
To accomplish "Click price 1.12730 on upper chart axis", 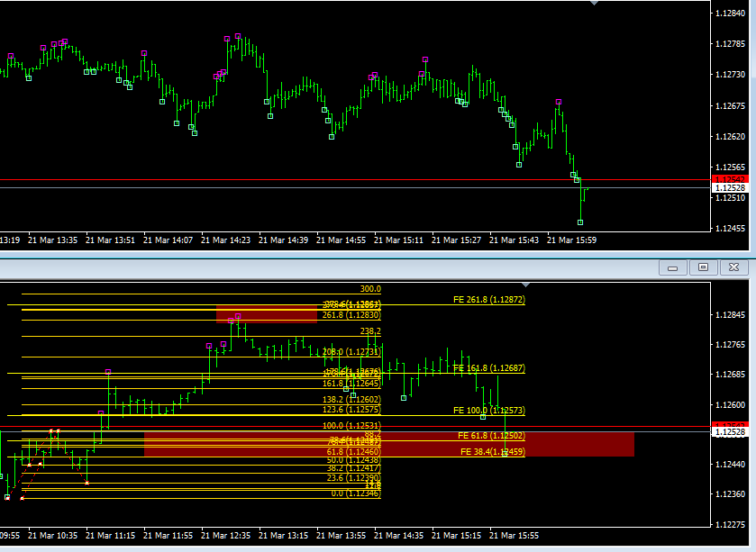I will 730,75.
